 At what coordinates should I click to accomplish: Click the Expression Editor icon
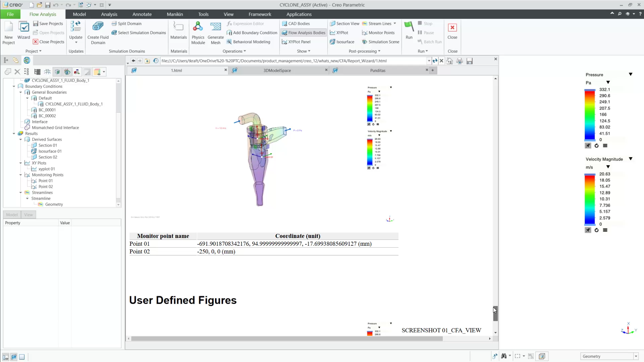coord(229,23)
